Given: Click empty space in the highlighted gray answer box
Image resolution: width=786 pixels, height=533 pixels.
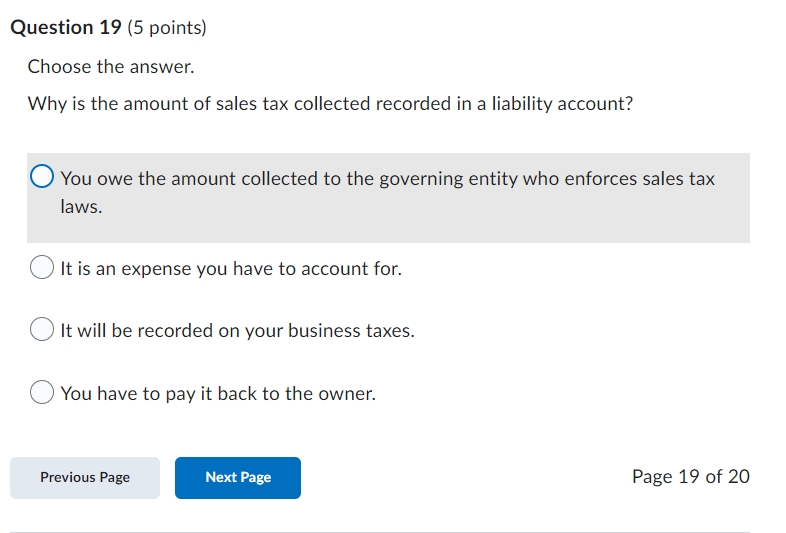Looking at the screenshot, I should point(450,218).
